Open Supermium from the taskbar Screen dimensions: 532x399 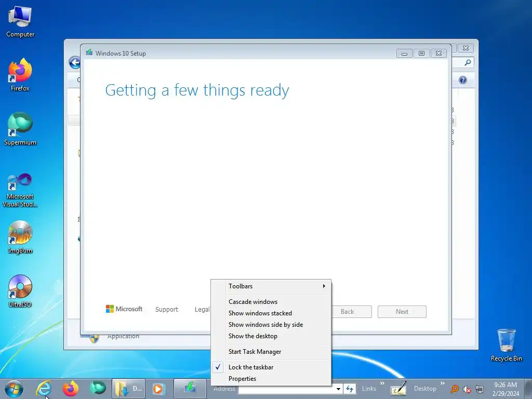(97, 389)
